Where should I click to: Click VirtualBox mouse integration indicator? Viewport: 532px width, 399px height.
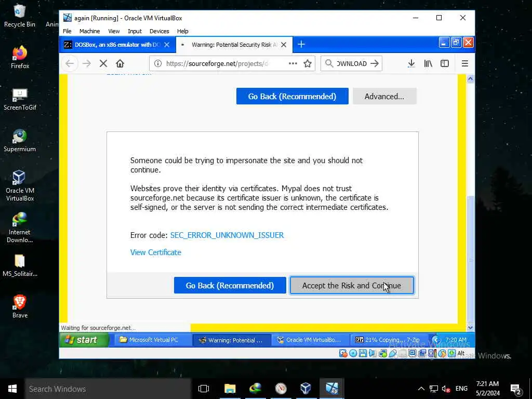(442, 353)
